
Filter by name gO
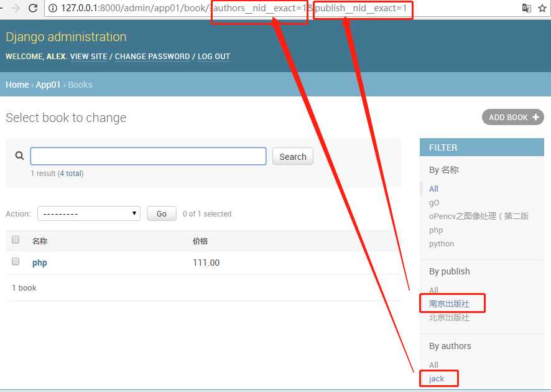pos(434,203)
